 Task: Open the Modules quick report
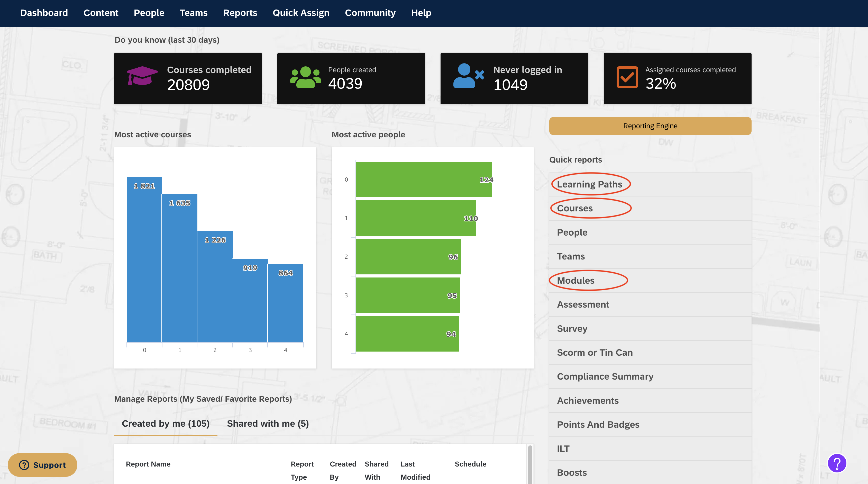pos(575,280)
